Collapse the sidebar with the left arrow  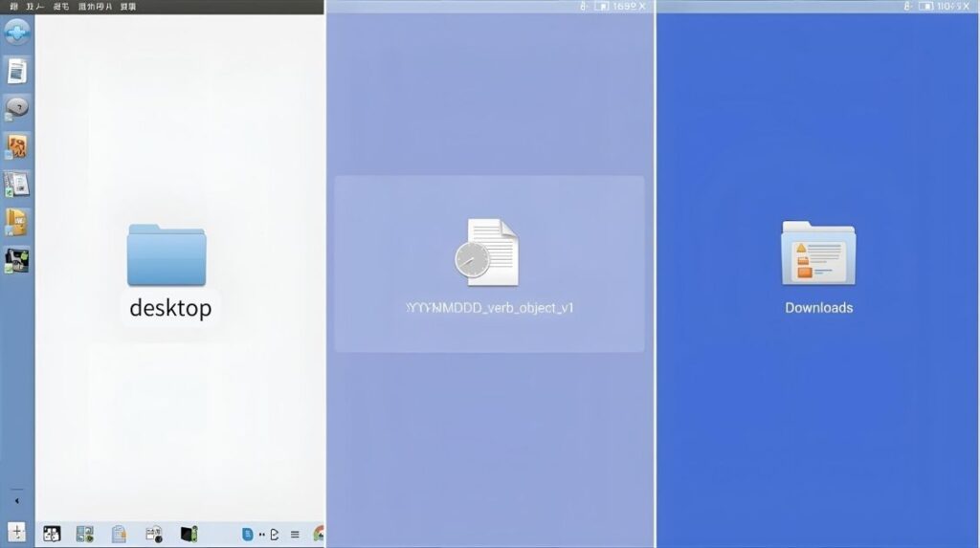(16, 500)
